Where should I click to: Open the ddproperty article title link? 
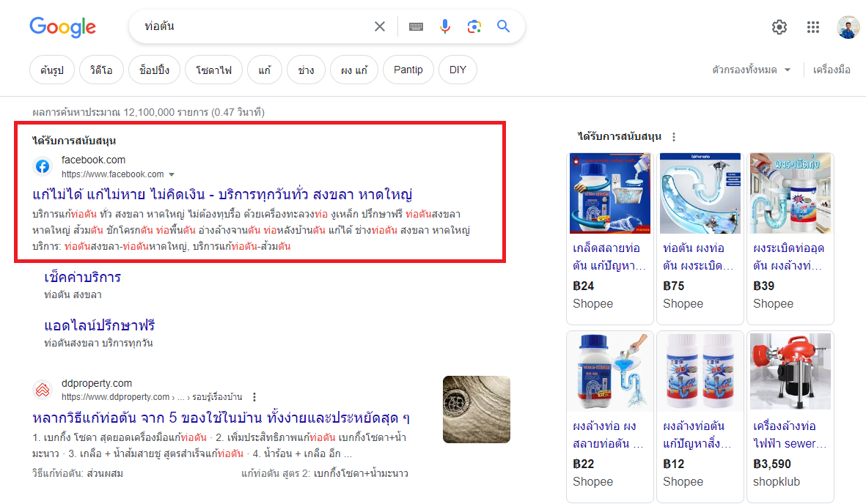tap(221, 418)
